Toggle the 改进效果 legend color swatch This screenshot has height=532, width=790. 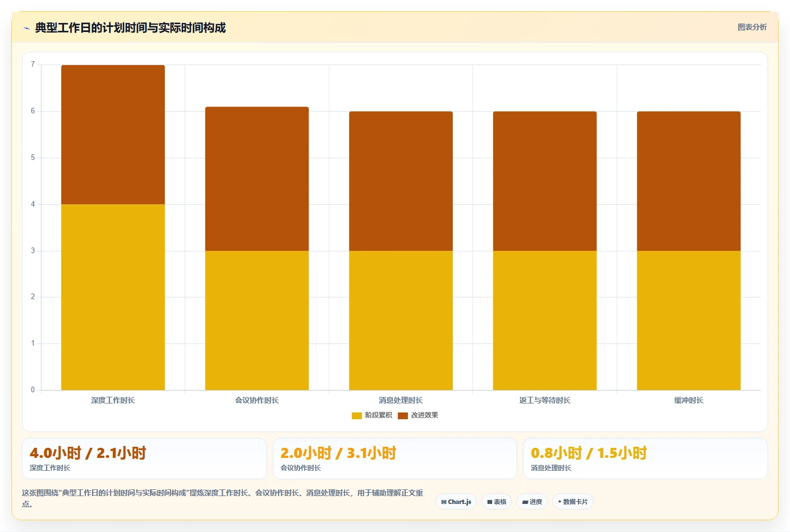403,415
